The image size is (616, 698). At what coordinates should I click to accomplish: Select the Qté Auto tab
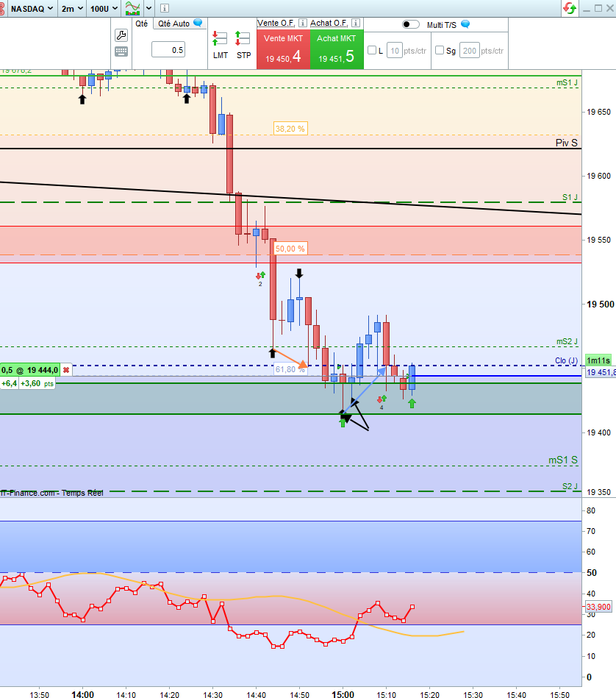(173, 24)
